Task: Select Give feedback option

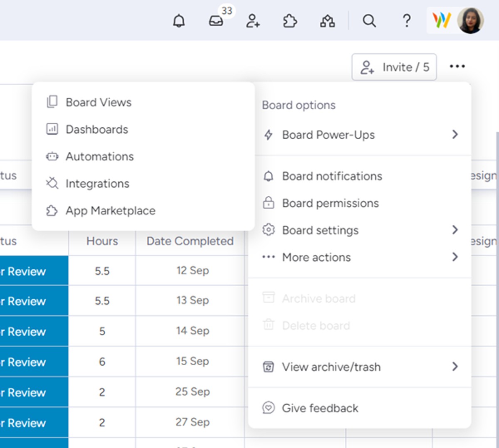Action: [360, 408]
